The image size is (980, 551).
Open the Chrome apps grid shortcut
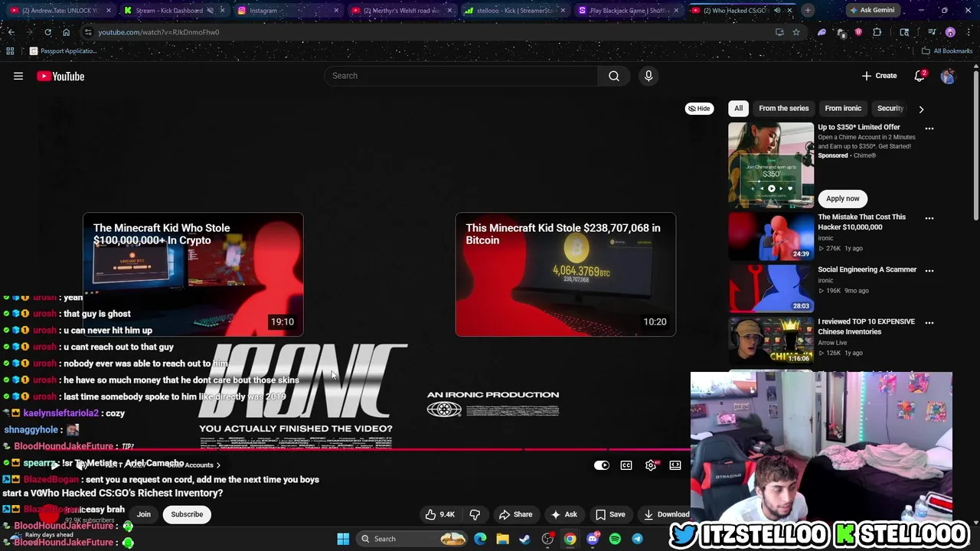[10, 51]
